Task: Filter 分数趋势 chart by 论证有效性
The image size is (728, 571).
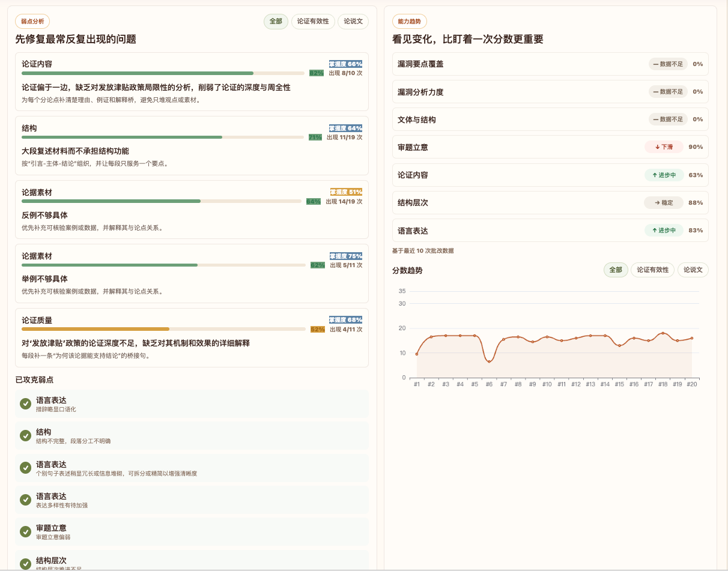Action: point(653,270)
